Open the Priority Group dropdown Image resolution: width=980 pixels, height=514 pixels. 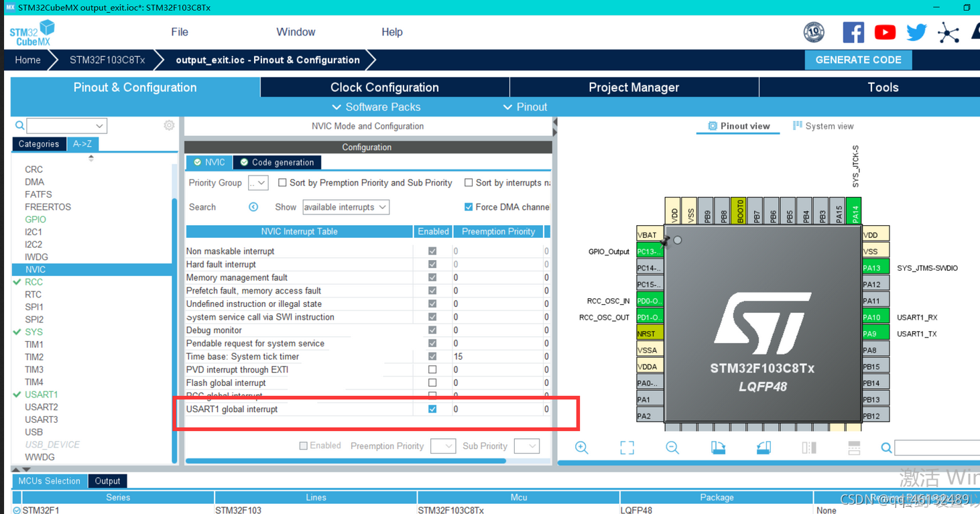pyautogui.click(x=258, y=182)
